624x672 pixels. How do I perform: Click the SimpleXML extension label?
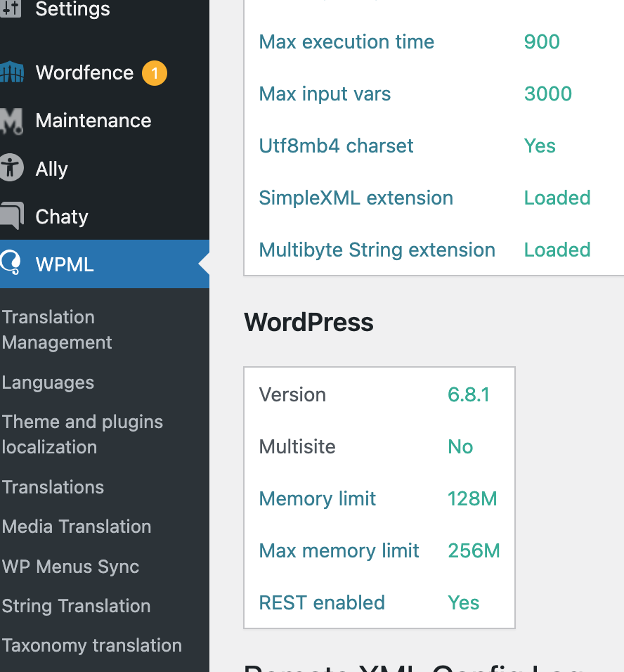[x=356, y=198]
